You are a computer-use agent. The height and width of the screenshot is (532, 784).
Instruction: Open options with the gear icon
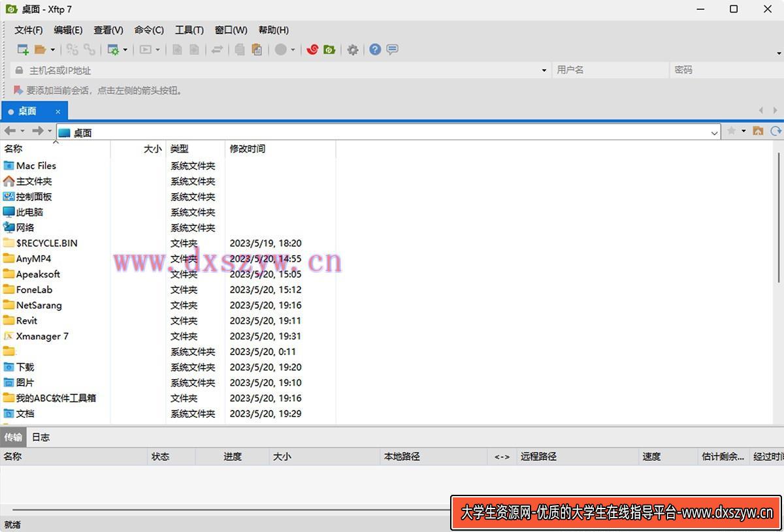353,50
